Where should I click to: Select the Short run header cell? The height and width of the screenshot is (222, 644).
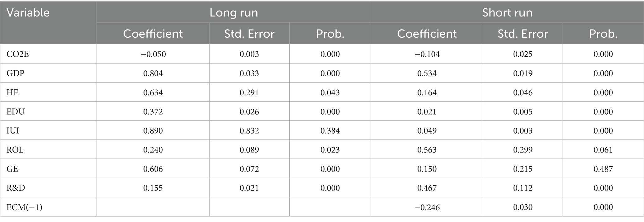[507, 13]
